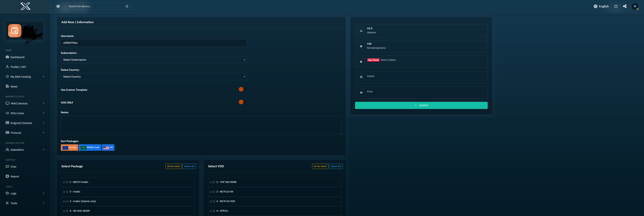Viewport: 644px width, 216px height.
Task: Click the Remaining Demo star icon
Action: pos(361,46)
